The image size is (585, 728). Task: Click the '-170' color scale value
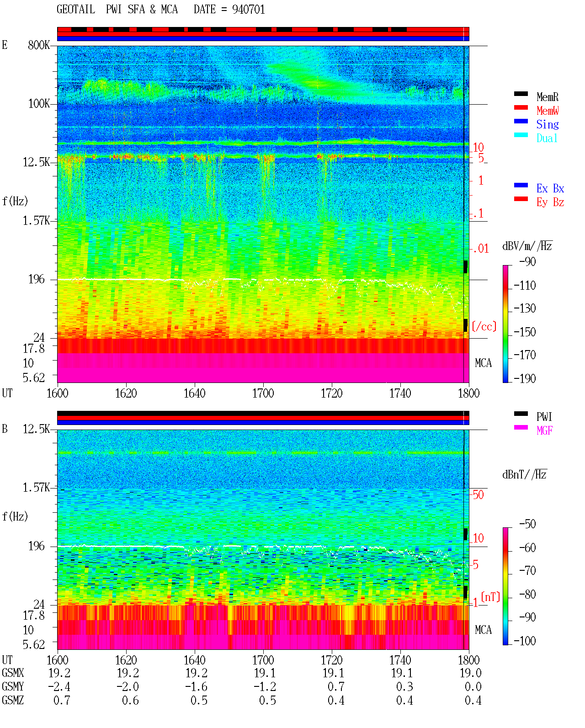click(x=525, y=355)
